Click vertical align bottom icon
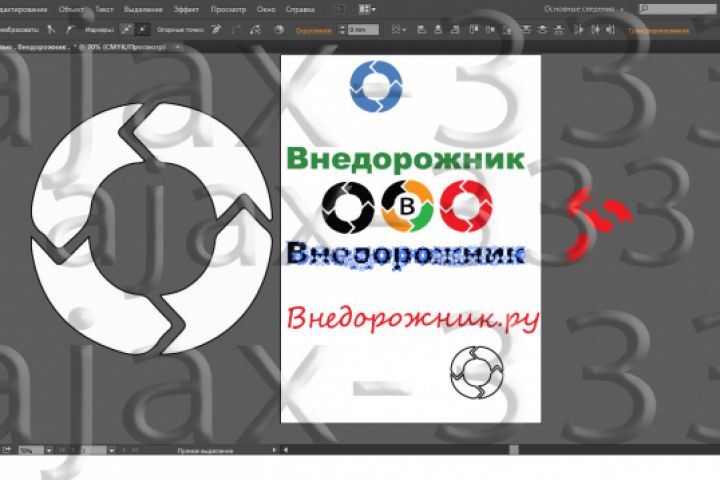Screen dimensions: 720x480 pos(507,30)
